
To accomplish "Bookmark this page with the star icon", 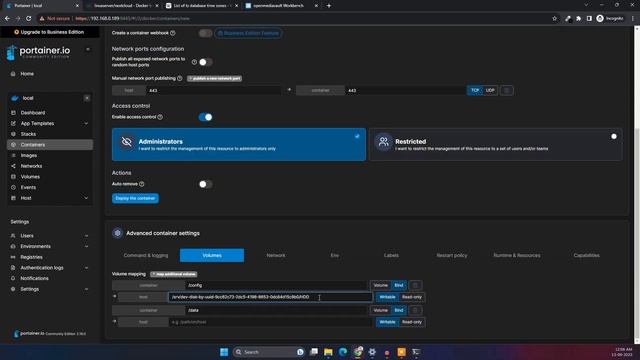I will [554, 18].
